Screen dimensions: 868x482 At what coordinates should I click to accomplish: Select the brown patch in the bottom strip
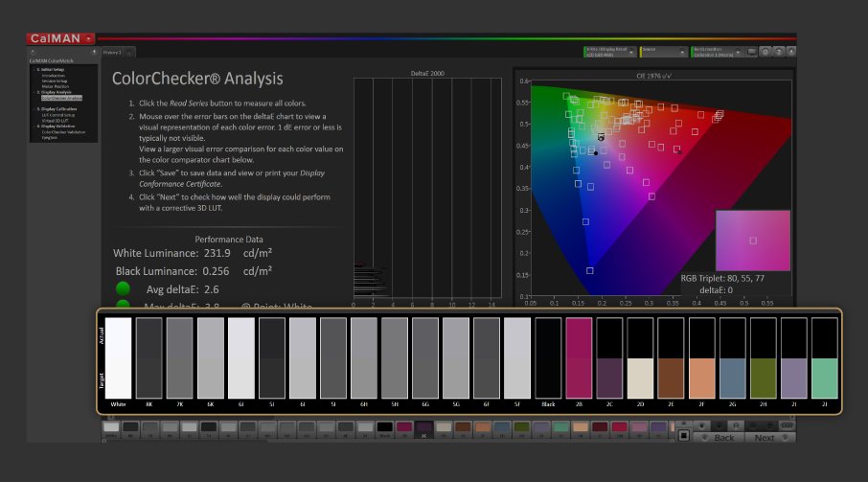pos(463,427)
